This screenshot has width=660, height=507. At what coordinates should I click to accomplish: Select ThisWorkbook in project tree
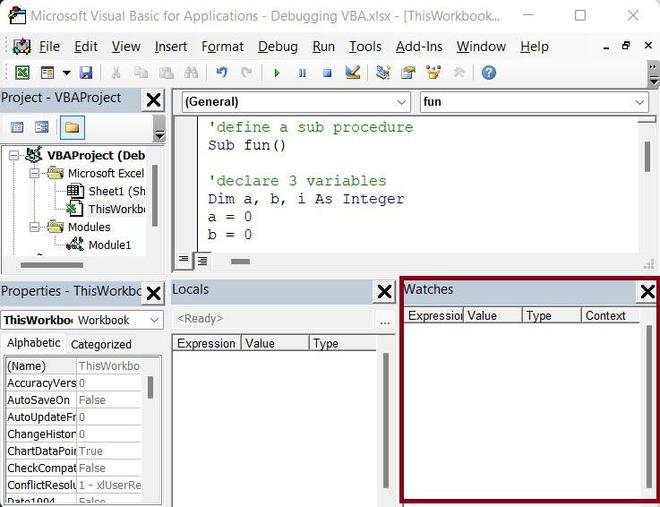pos(106,209)
